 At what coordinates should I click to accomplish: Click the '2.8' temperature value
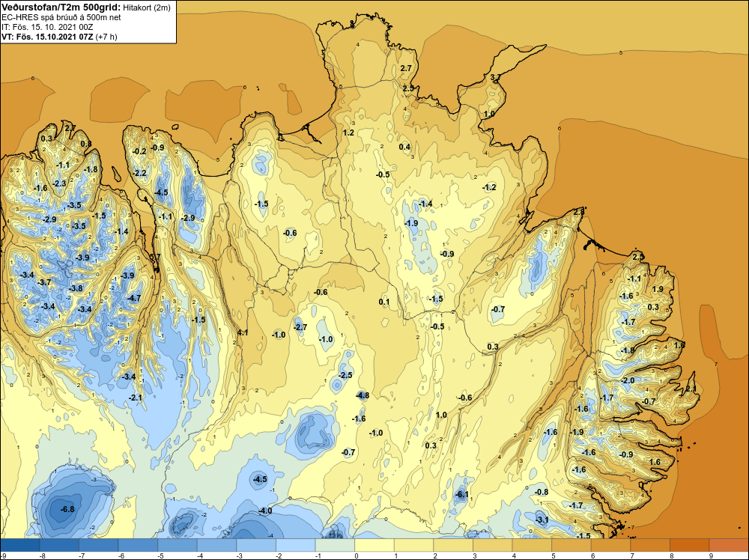pyautogui.click(x=579, y=212)
